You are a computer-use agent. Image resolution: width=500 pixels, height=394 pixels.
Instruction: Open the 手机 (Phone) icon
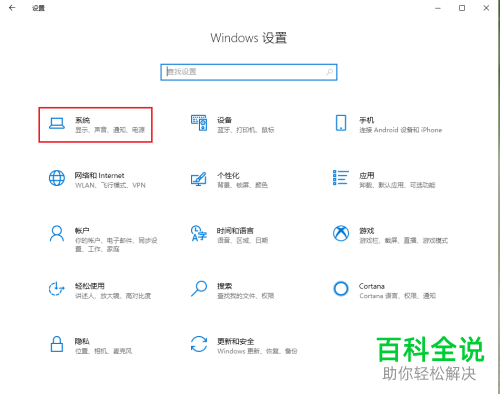coord(341,123)
